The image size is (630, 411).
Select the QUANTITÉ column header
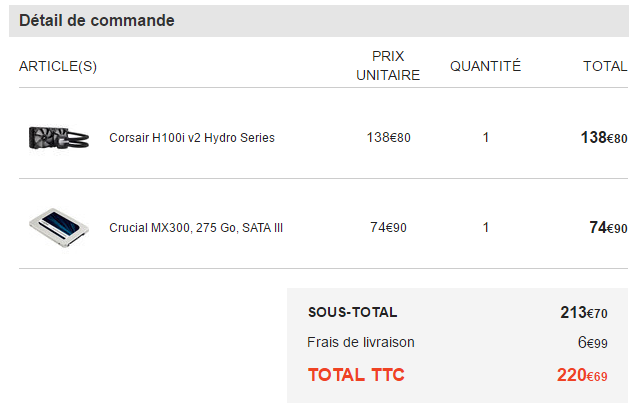coord(485,66)
